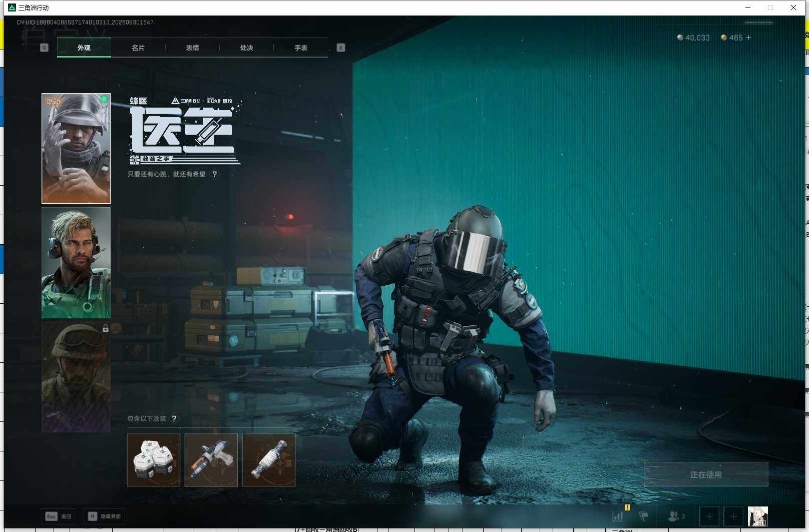View the white cylinder grenade skin item
The height and width of the screenshot is (532, 809).
[x=269, y=460]
